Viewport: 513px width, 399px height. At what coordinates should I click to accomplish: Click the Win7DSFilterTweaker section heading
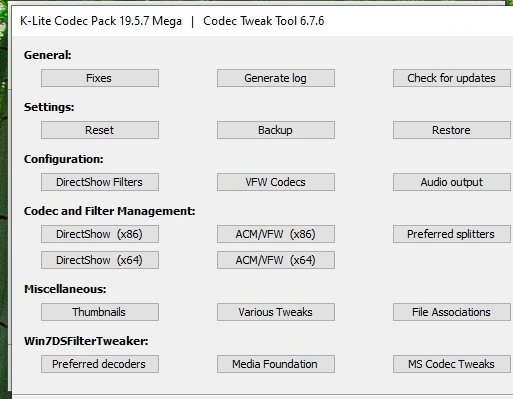[86, 341]
